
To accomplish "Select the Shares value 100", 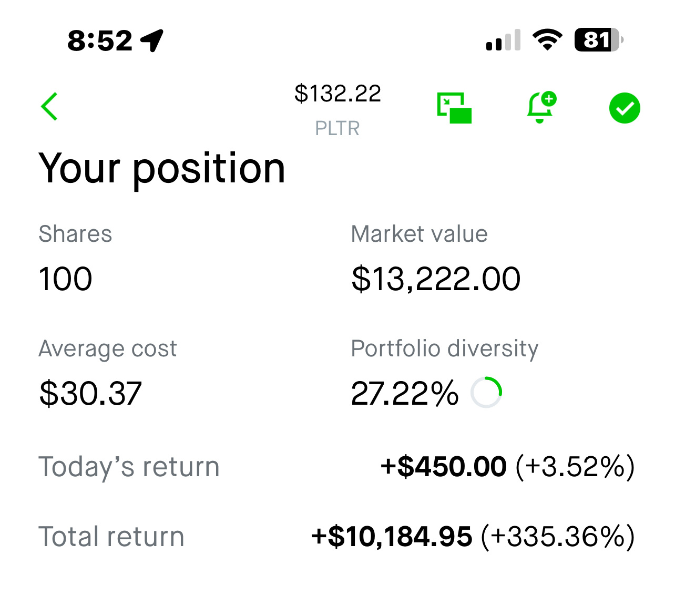I will coord(66,279).
